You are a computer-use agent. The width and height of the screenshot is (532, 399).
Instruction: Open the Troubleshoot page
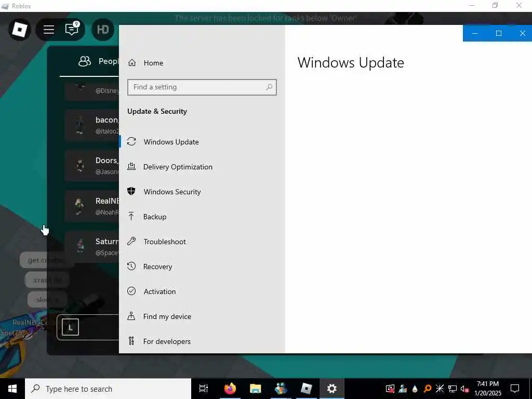point(165,242)
